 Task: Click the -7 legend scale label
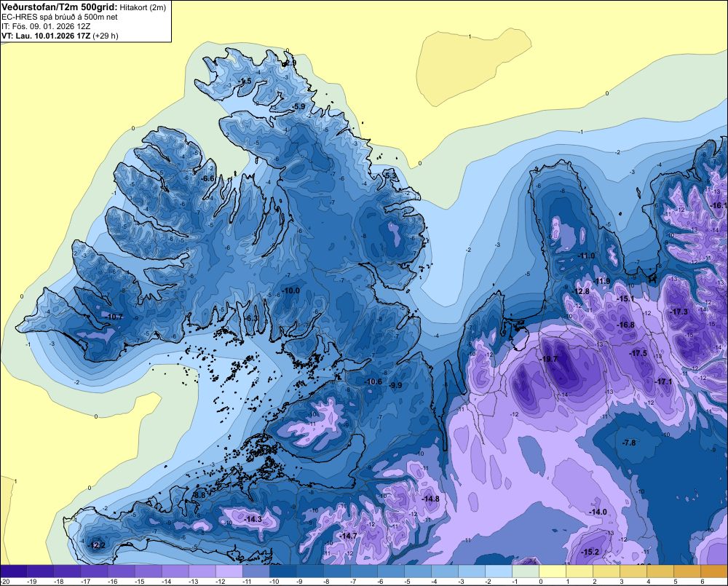pyautogui.click(x=353, y=582)
